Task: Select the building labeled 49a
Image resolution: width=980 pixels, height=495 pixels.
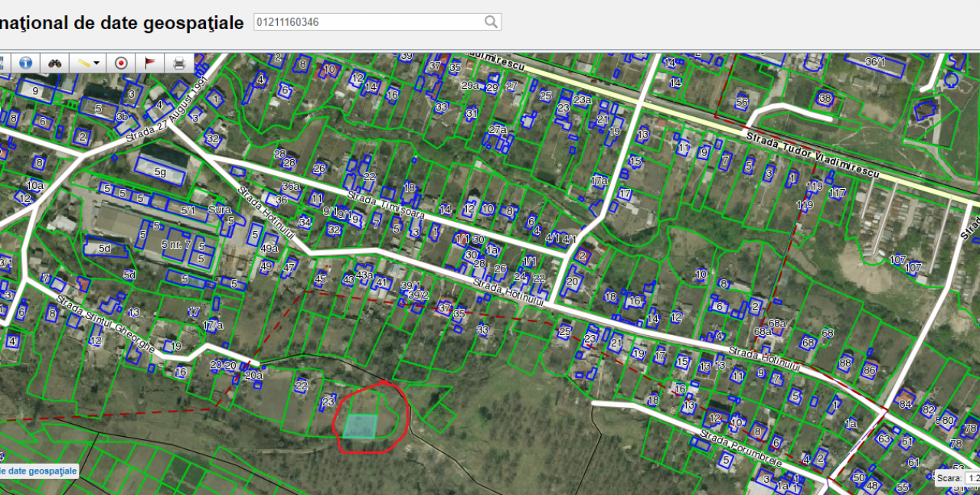Action: pyautogui.click(x=269, y=249)
